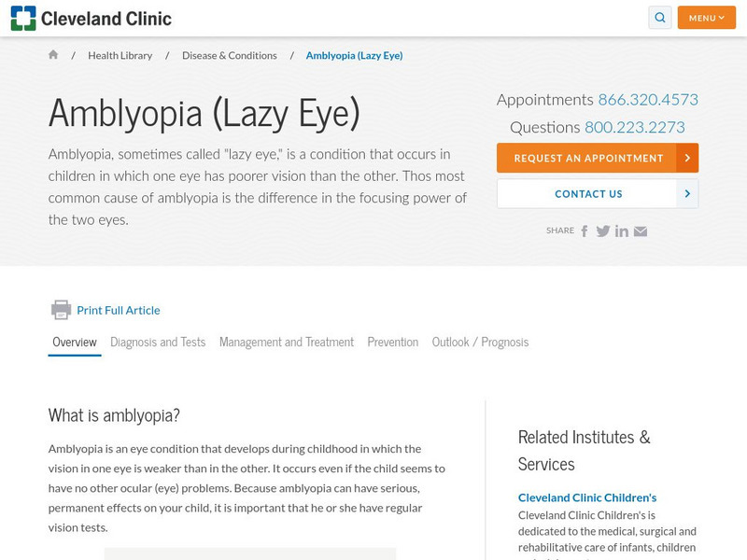
Task: Click the Cleveland Clinic logo
Action: 92,18
